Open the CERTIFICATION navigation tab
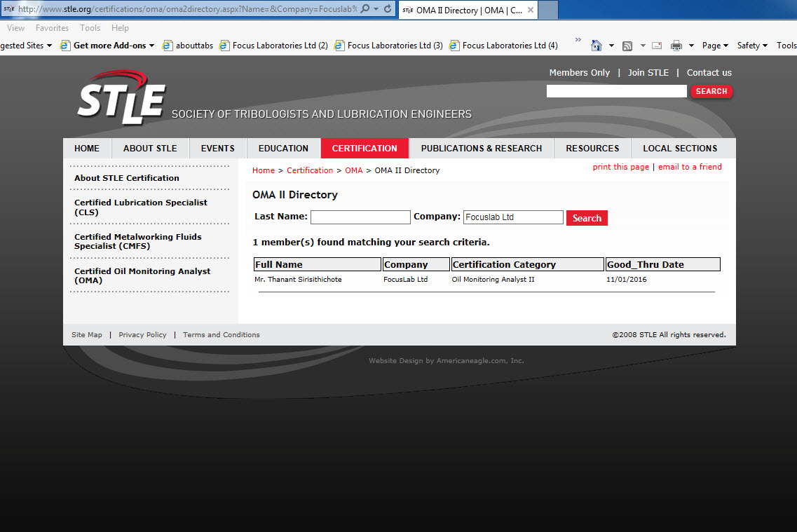797x532 pixels. tap(365, 149)
